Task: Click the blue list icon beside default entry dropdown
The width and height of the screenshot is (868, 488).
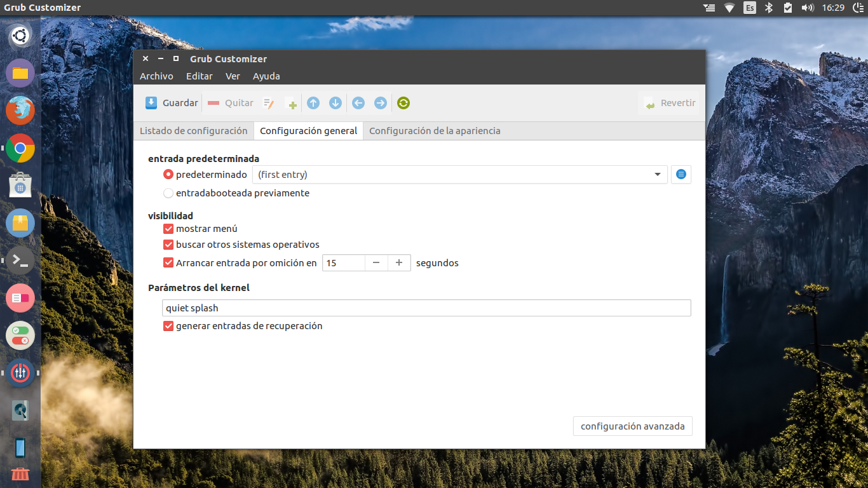Action: (x=681, y=174)
